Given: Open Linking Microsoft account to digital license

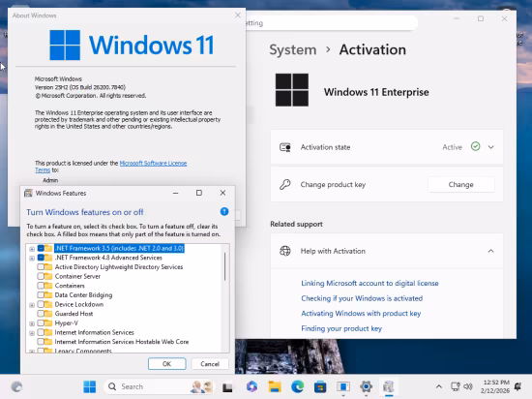Looking at the screenshot, I should click(x=369, y=283).
